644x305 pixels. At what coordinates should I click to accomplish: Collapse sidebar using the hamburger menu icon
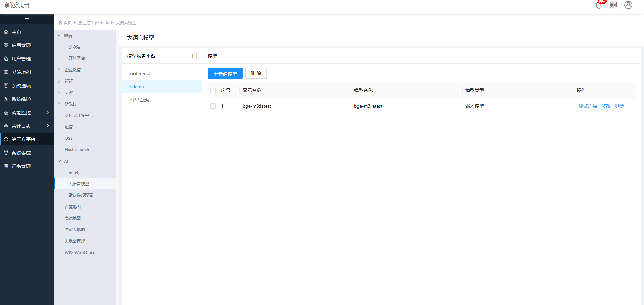point(27,19)
